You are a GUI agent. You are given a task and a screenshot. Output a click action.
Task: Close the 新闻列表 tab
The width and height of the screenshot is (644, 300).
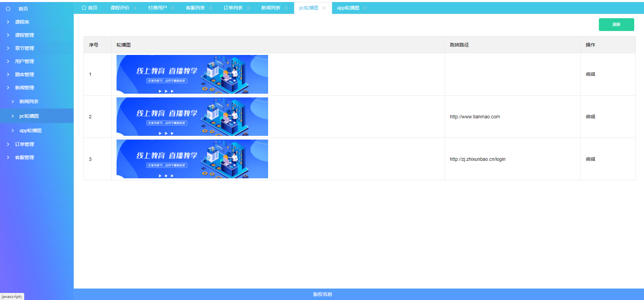[x=286, y=8]
